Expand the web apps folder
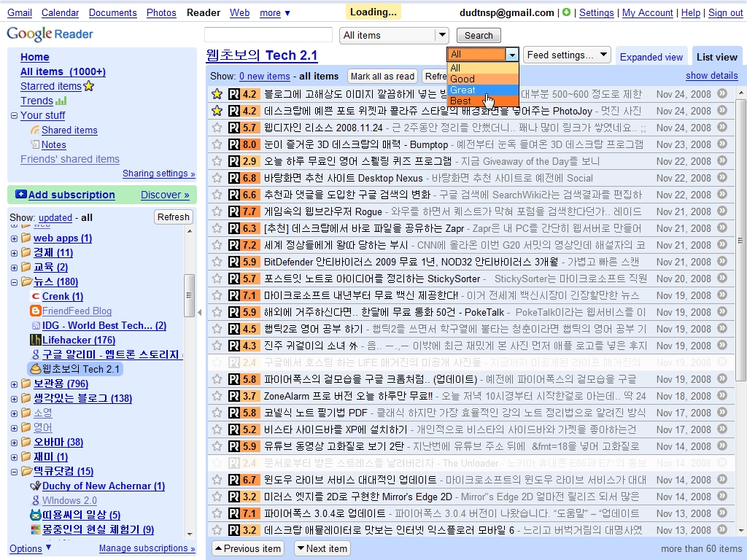747x560 pixels. [14, 238]
